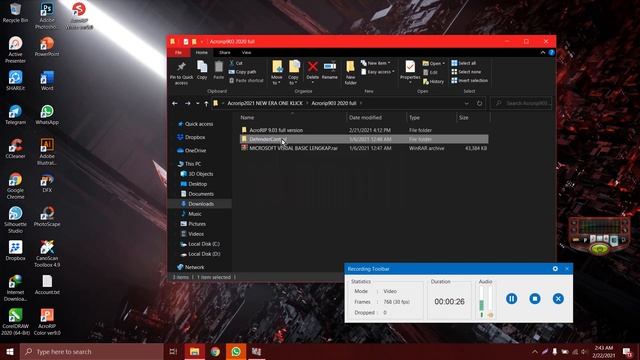Click Paste shortcut in the ribbon

coord(246,80)
